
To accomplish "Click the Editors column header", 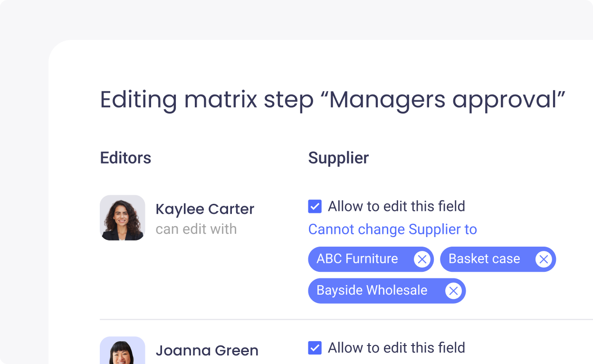I will pos(125,158).
